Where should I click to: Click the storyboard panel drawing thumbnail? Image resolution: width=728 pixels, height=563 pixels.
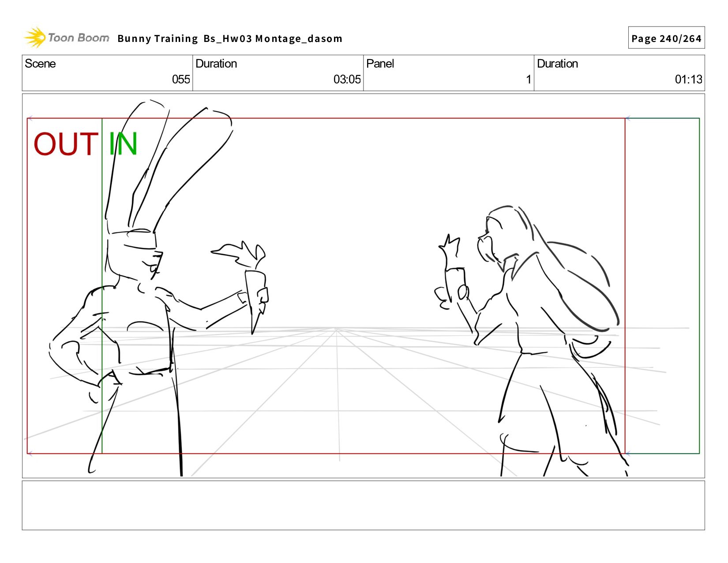click(363, 286)
